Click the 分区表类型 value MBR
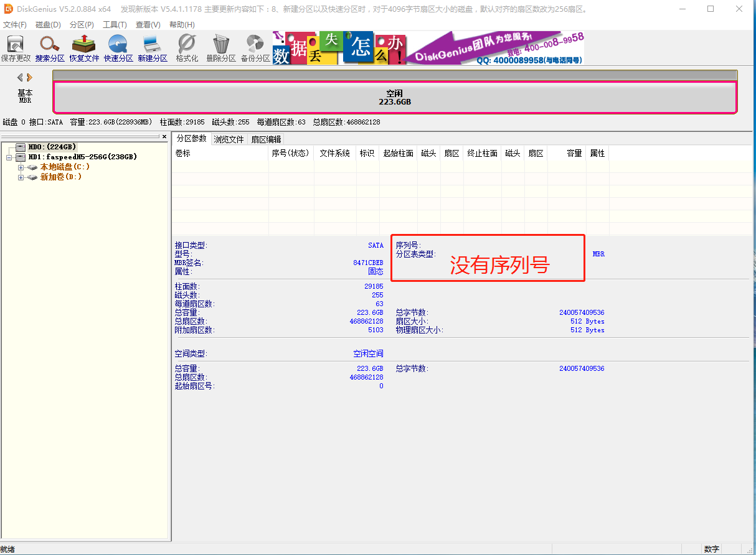Image resolution: width=756 pixels, height=555 pixels. point(598,254)
